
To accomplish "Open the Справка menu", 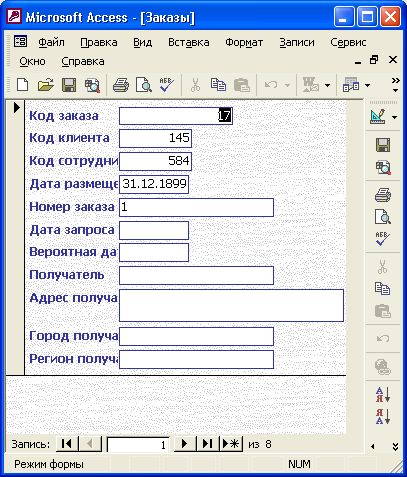I will click(83, 61).
